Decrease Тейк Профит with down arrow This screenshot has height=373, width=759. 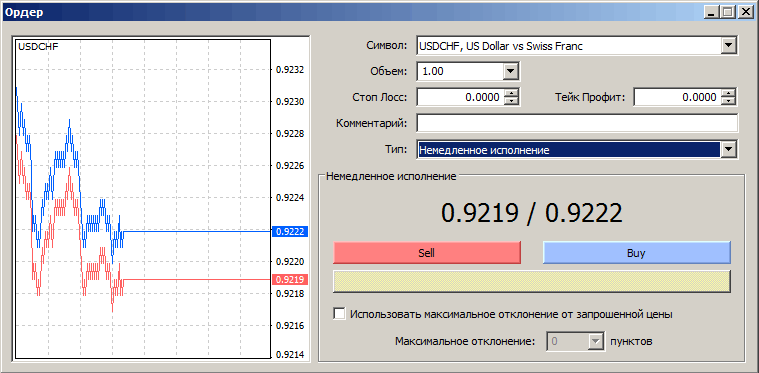728,101
